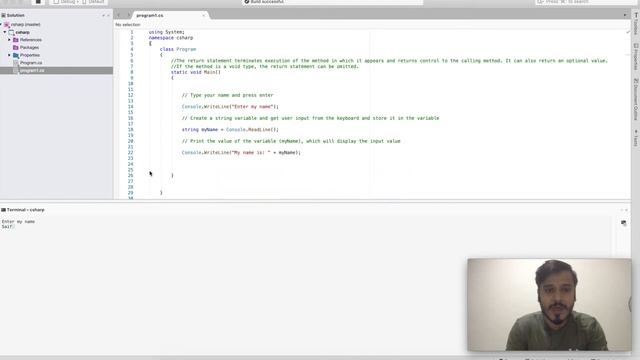
Task: Open the No selection breadcrumb
Action: 128,25
